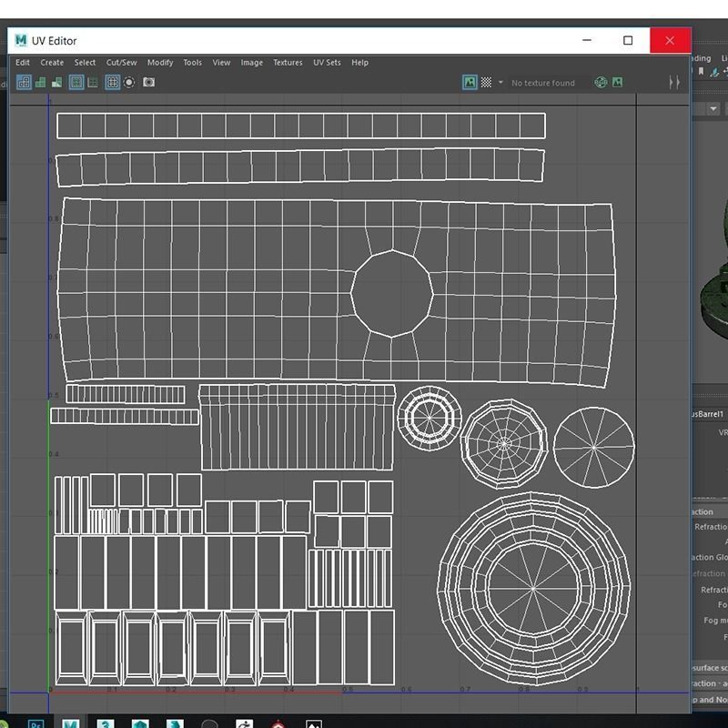Click the last green image icon in toolbar
This screenshot has height=728, width=728.
(618, 83)
